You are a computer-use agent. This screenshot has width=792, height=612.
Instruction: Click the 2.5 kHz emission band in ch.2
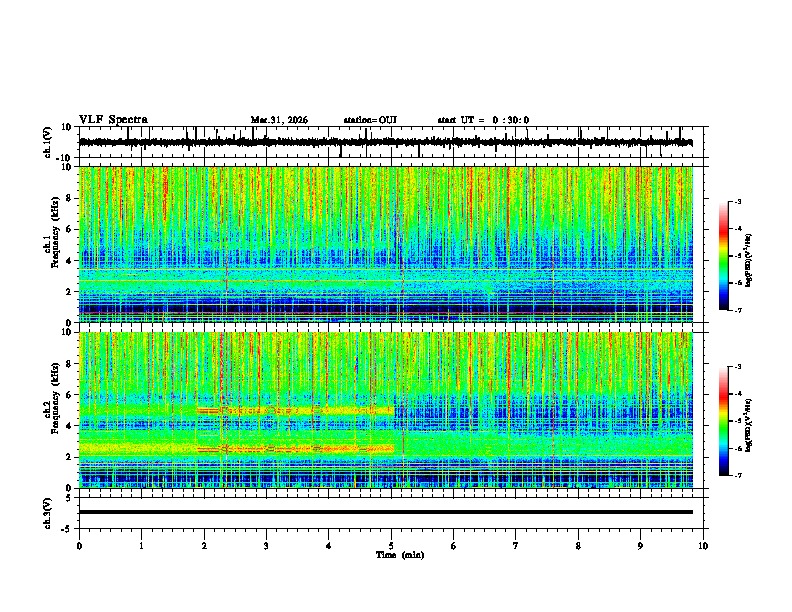click(295, 448)
